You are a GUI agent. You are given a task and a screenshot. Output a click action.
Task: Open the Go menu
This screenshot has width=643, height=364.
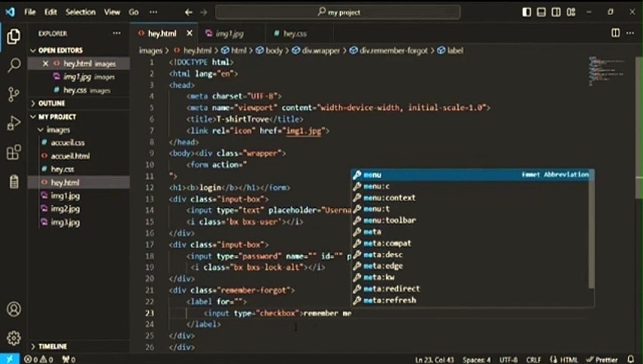[133, 12]
